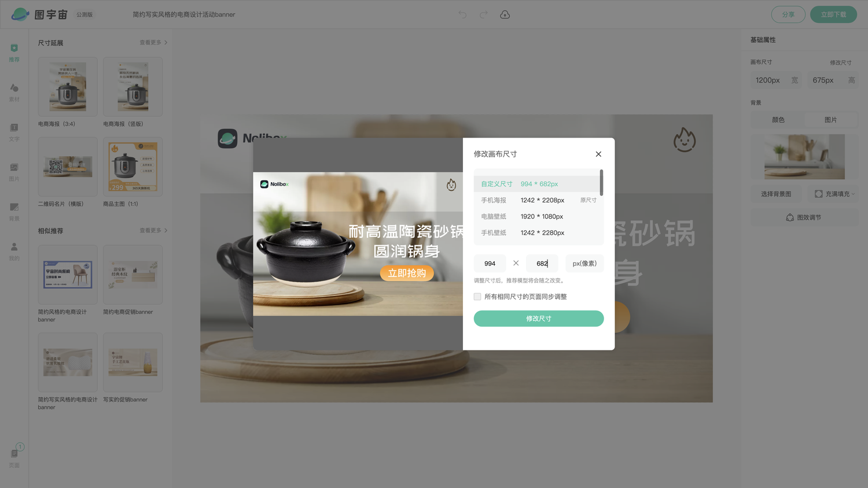
Task: Click the dialog height field showing 682
Action: 542,263
